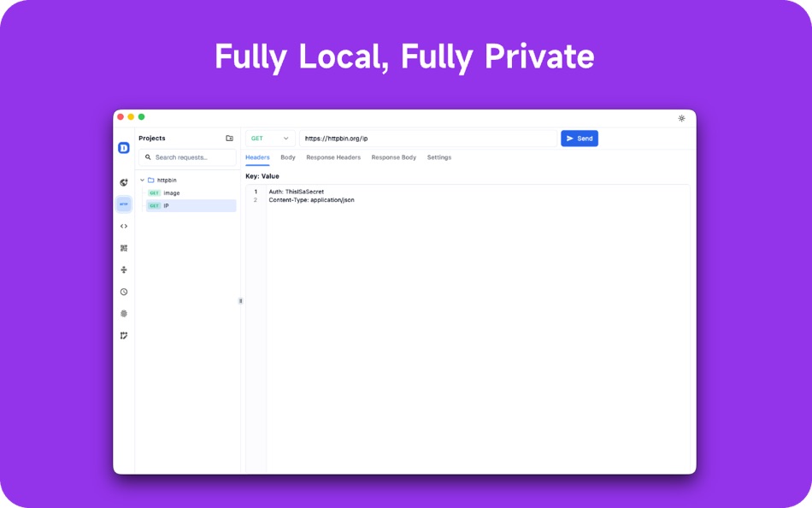Collapse the httpbin folder chevron
Image resolution: width=812 pixels, height=508 pixels.
tap(143, 180)
